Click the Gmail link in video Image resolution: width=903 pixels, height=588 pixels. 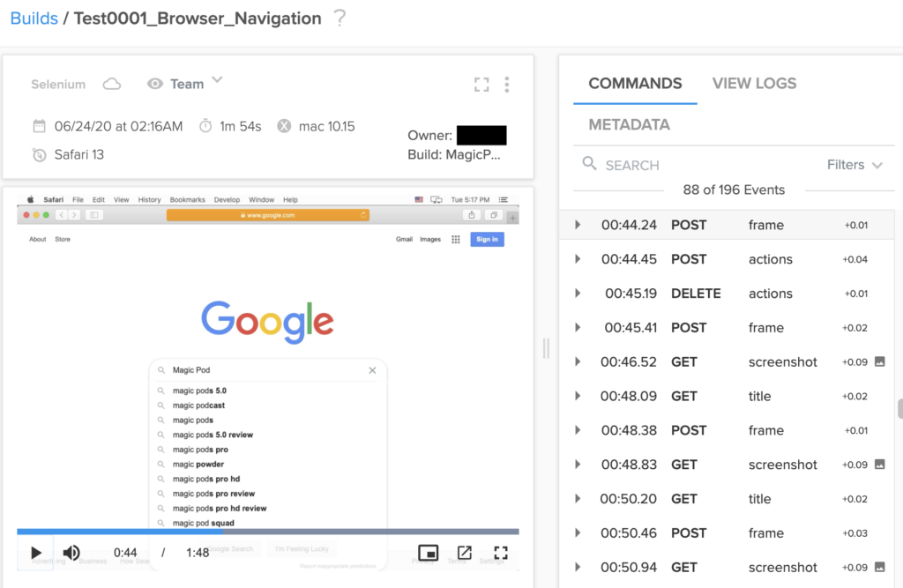(404, 240)
